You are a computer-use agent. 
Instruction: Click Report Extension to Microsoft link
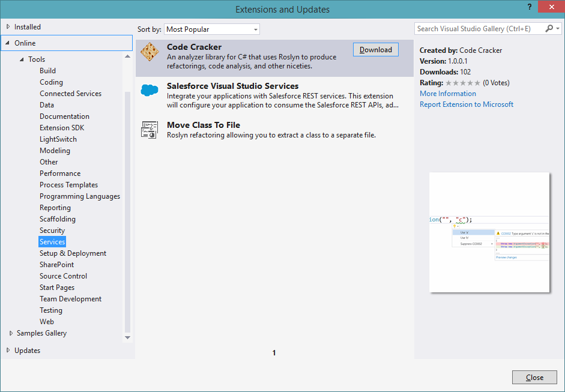[467, 104]
